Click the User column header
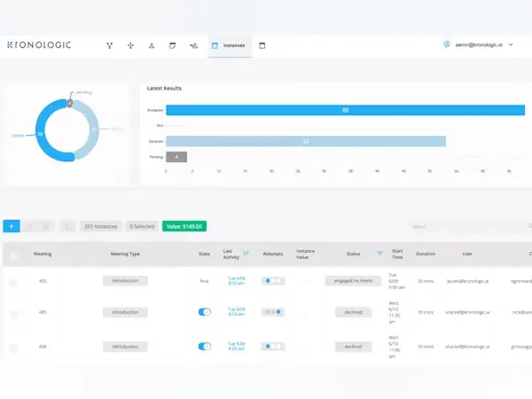532x399 pixels. pyautogui.click(x=467, y=254)
